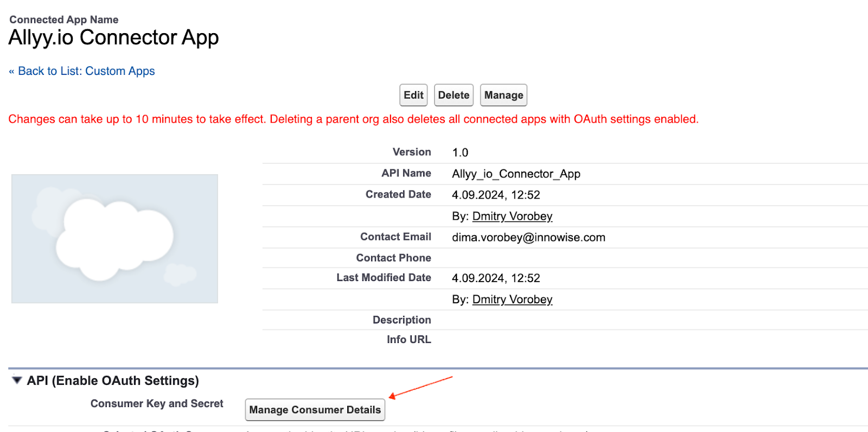
Task: Click the Delete button
Action: [x=454, y=95]
